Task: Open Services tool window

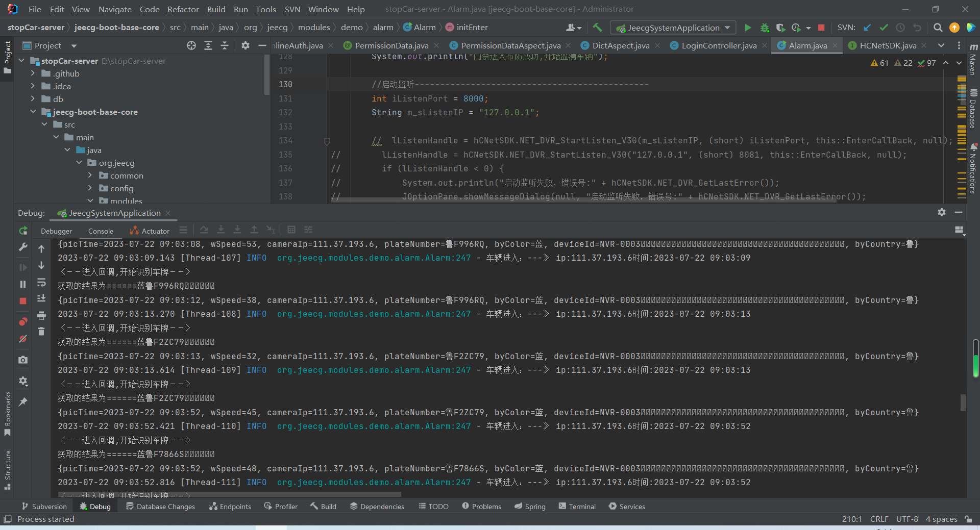Action: [x=627, y=506]
